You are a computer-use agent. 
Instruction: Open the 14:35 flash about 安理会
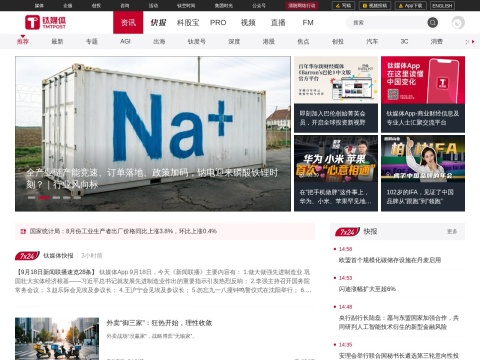[399, 356]
